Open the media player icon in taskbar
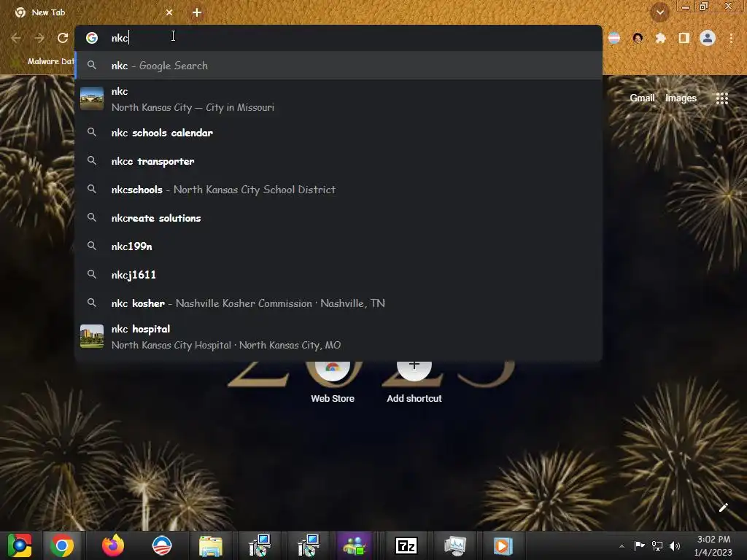747x560 pixels. [503, 545]
